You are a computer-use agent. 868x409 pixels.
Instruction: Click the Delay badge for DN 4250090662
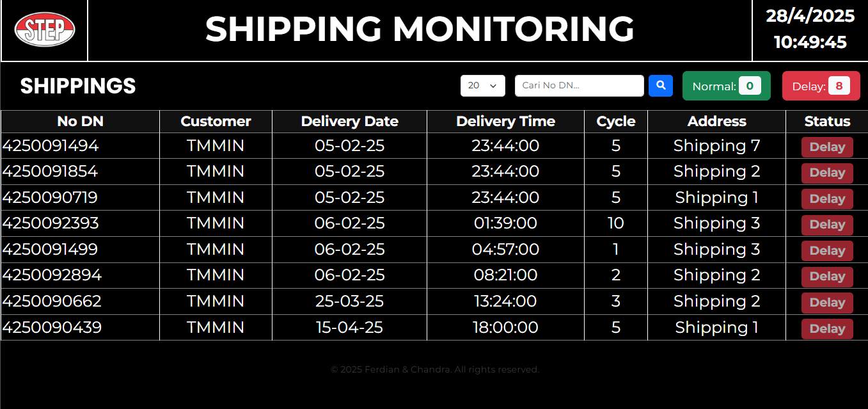coord(827,303)
